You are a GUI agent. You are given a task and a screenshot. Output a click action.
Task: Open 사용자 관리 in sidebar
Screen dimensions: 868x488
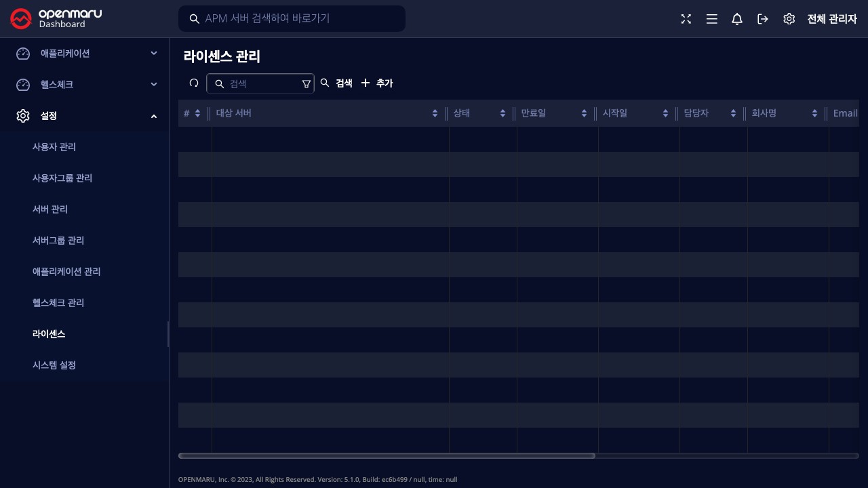[54, 147]
